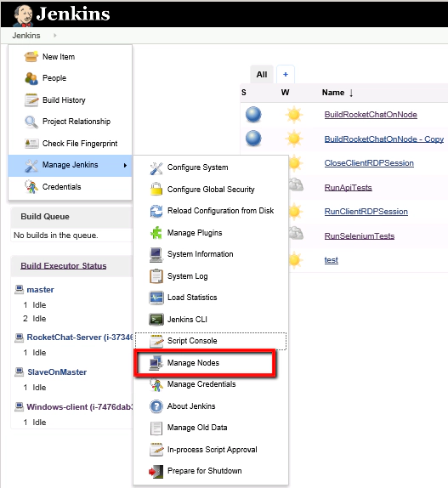Click the Manage Plugins puzzle icon
Image resolution: width=448 pixels, height=488 pixels.
156,233
